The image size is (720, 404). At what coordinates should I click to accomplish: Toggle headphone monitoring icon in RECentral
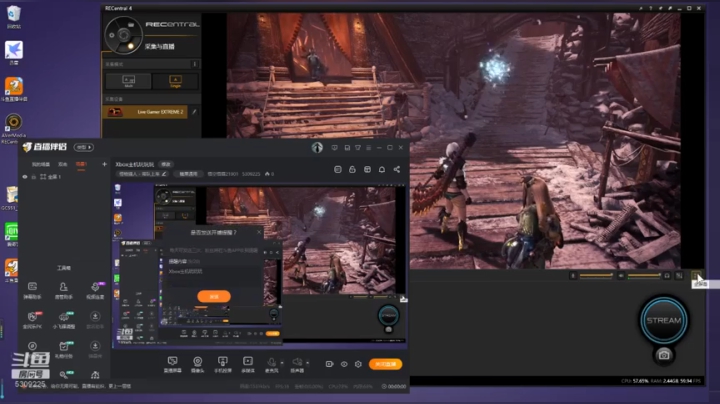click(x=667, y=275)
